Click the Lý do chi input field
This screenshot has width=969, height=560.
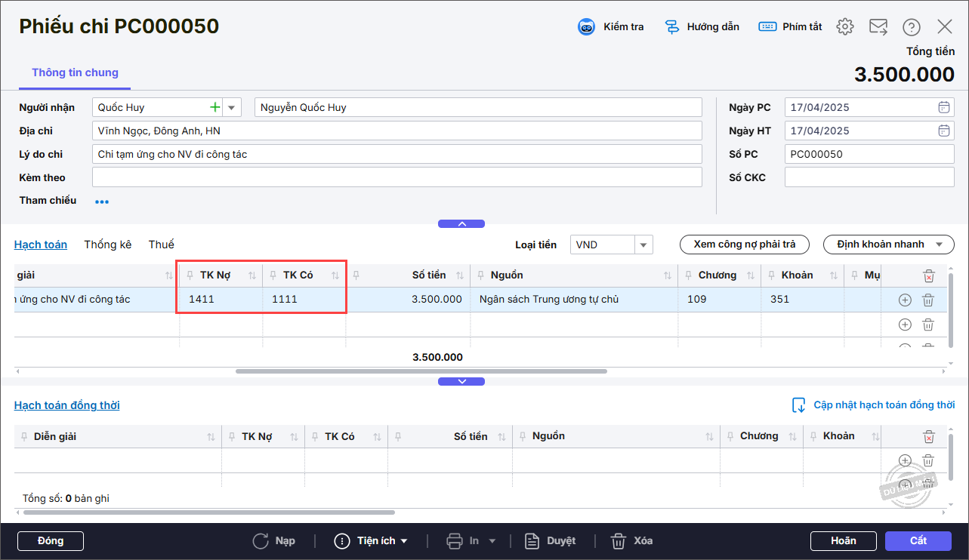tap(397, 154)
